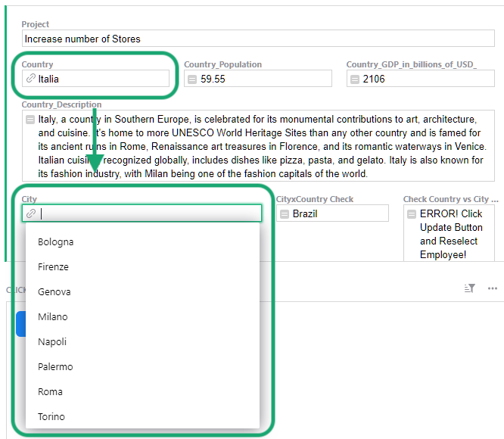Open the three-dot section menu
Image resolution: width=504 pixels, height=439 pixels.
[x=493, y=288]
